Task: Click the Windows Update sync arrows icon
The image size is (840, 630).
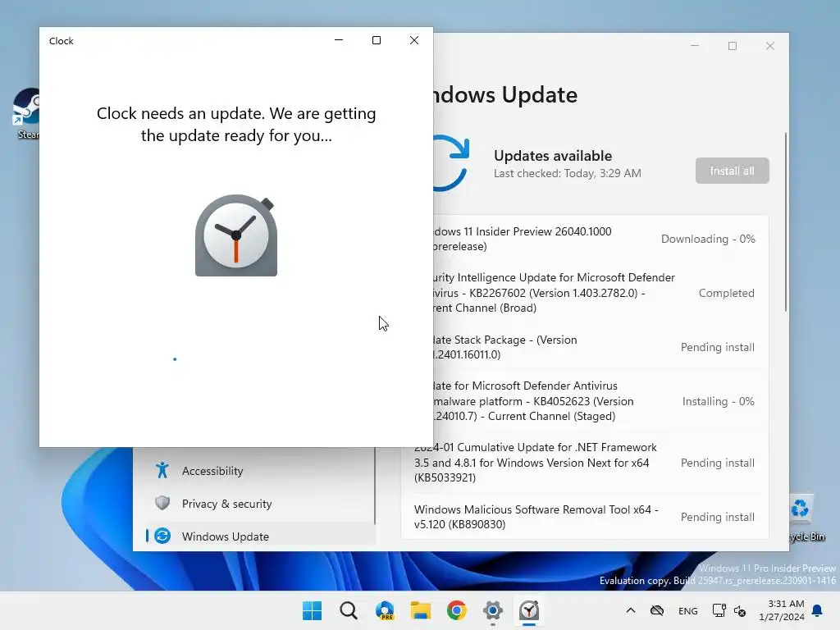Action: 451,163
